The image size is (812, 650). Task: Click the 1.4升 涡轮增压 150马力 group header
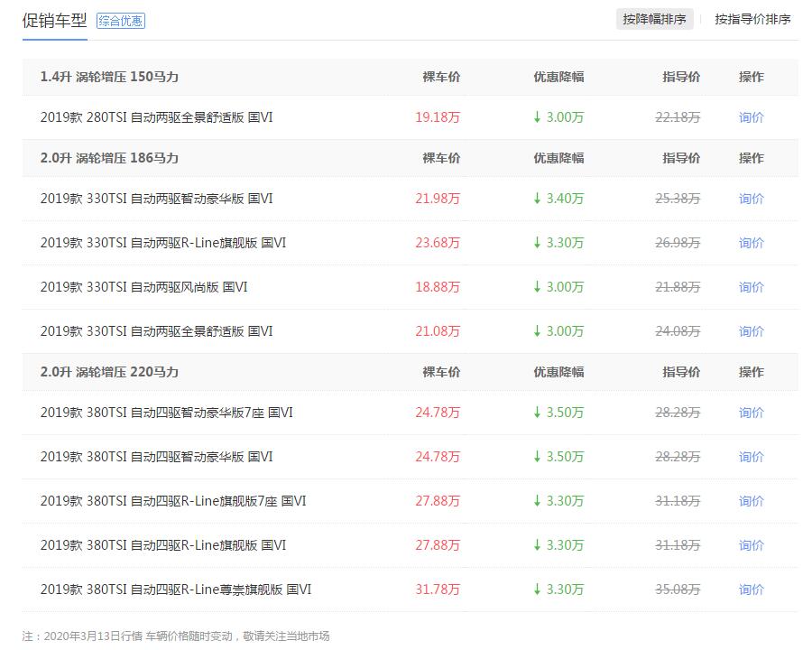pos(109,77)
